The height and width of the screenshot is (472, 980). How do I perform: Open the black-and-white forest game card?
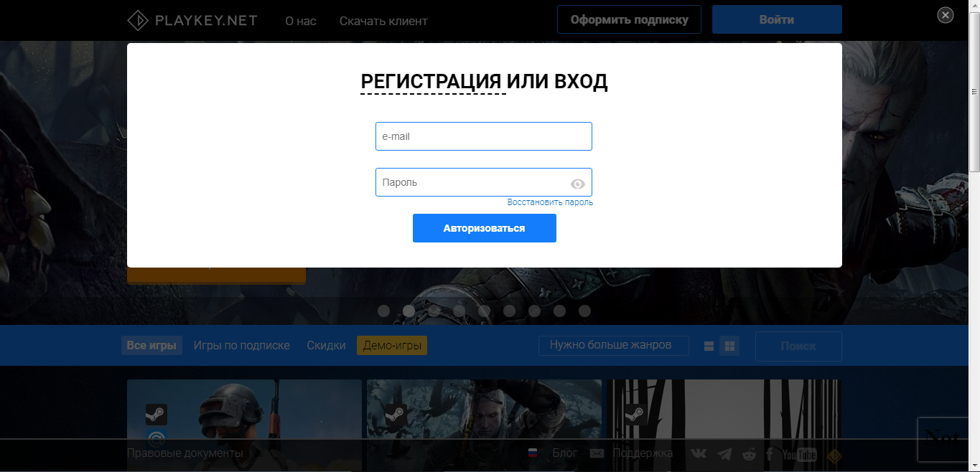[x=724, y=424]
